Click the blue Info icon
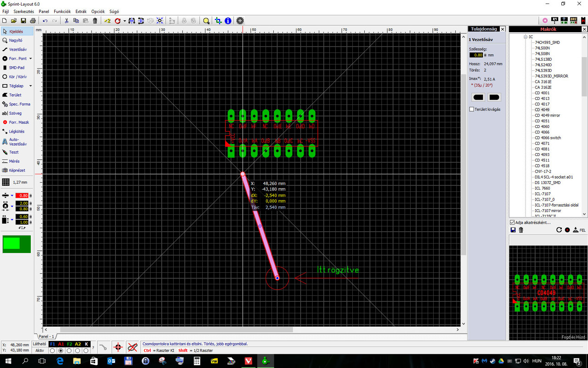 (x=228, y=21)
